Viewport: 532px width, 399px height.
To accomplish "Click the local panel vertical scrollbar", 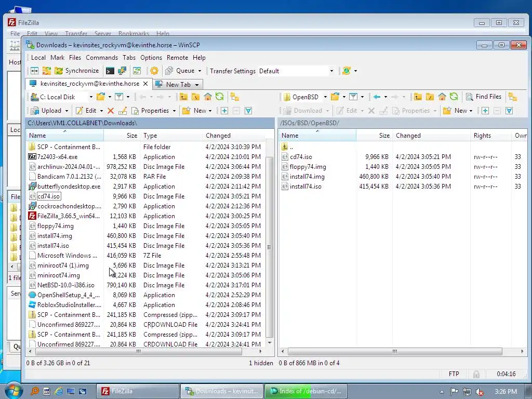I will point(270,247).
